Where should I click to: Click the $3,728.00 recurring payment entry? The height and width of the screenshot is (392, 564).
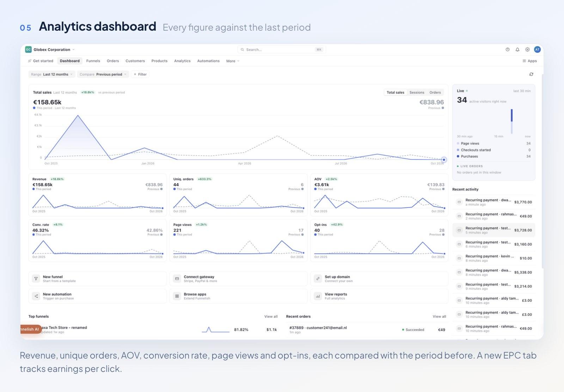coord(493,230)
